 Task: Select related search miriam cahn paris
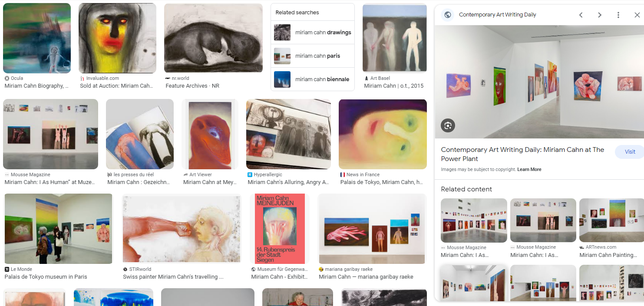click(313, 56)
